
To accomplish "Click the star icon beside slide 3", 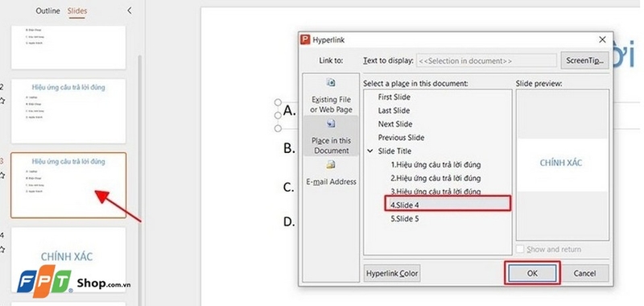I will (x=2, y=176).
